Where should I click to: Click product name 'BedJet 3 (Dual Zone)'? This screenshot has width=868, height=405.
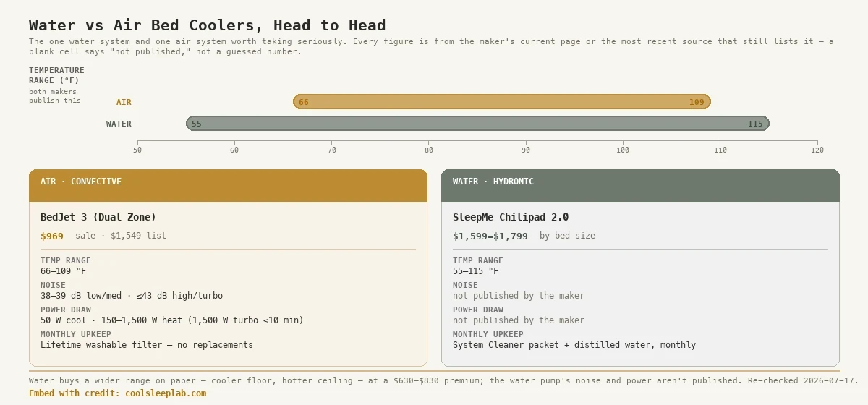point(98,217)
